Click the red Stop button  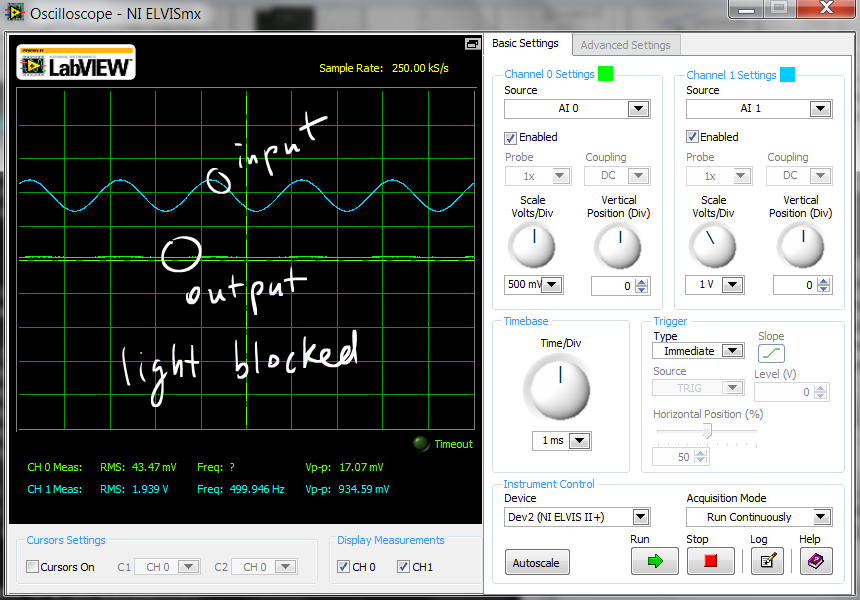(x=710, y=561)
